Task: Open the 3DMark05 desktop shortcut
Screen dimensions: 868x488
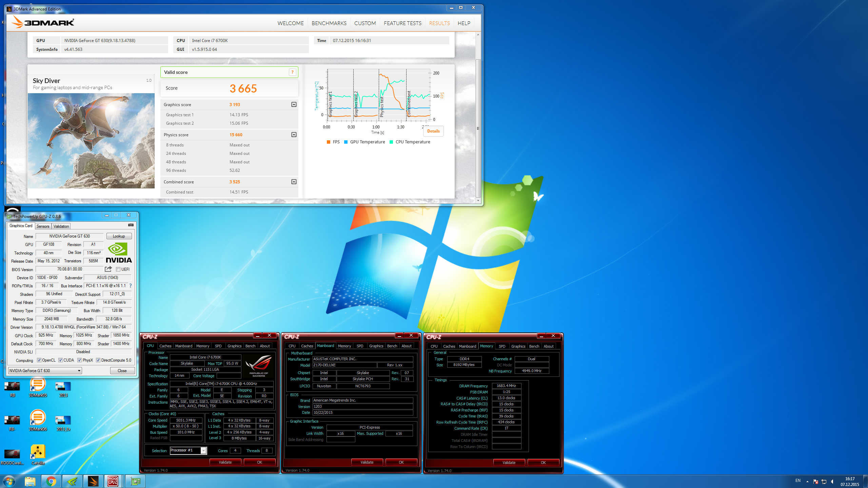Action: click(x=38, y=387)
